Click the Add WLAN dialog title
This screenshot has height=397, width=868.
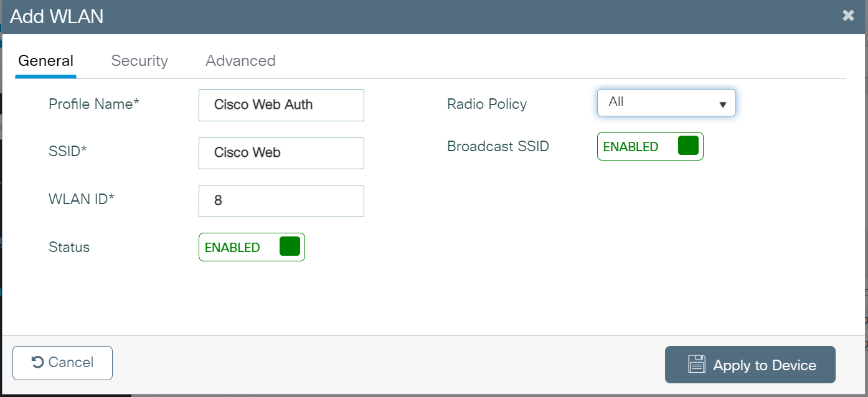(57, 17)
